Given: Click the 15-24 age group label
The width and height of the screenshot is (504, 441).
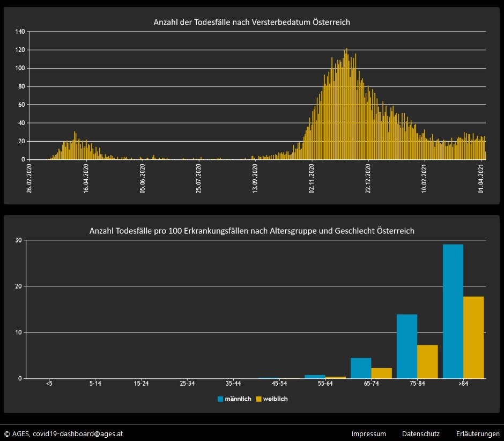Looking at the screenshot, I should [141, 384].
